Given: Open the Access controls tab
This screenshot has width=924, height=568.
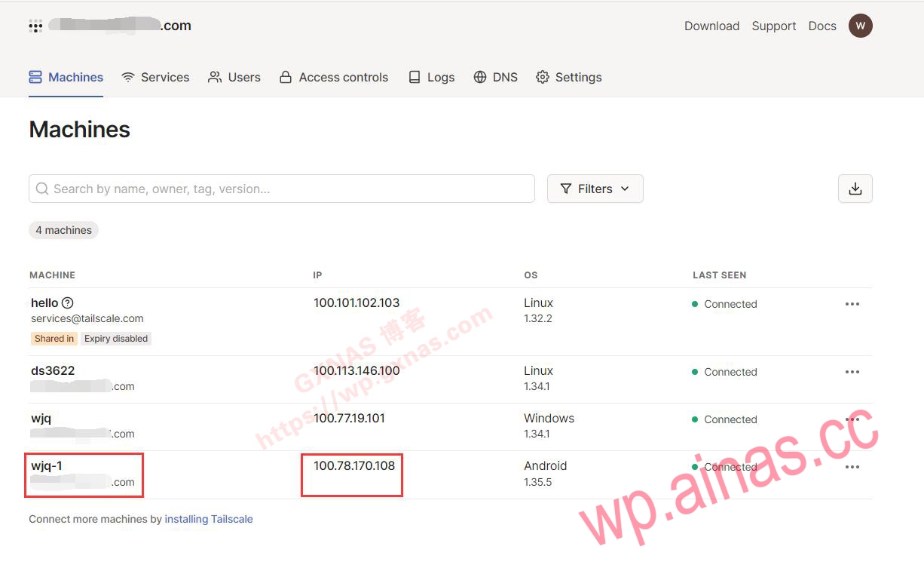Looking at the screenshot, I should tap(334, 77).
